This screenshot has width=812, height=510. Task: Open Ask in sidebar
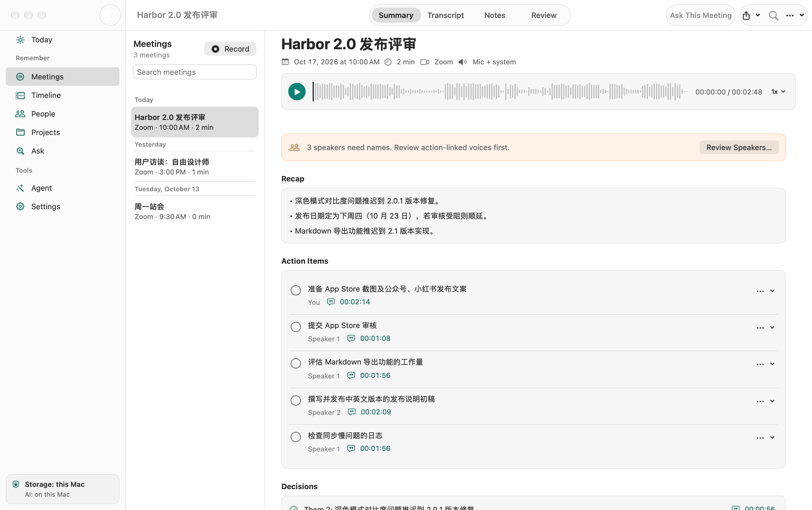click(63, 151)
